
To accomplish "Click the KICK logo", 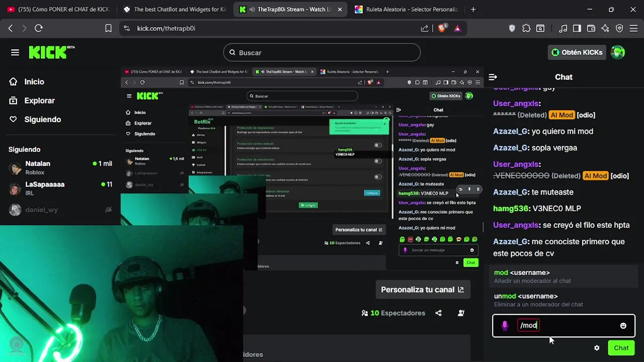I will 51,52.
